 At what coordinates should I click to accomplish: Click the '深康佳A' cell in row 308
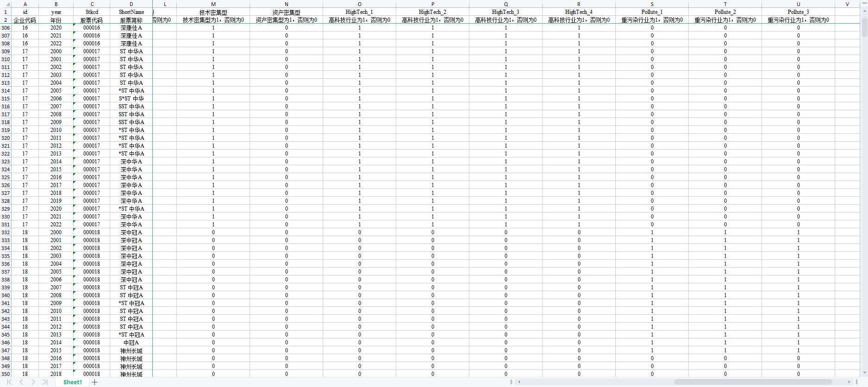click(x=131, y=44)
